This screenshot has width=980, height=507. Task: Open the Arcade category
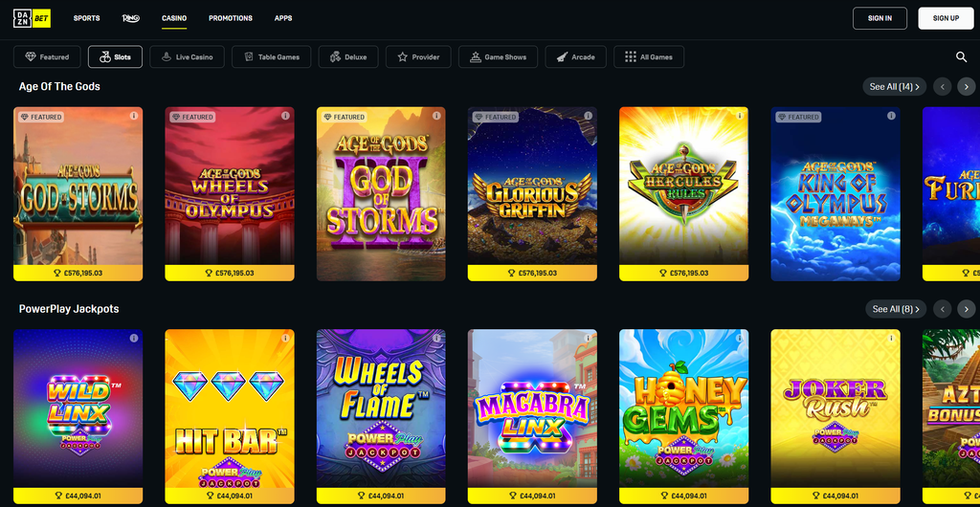coord(575,56)
